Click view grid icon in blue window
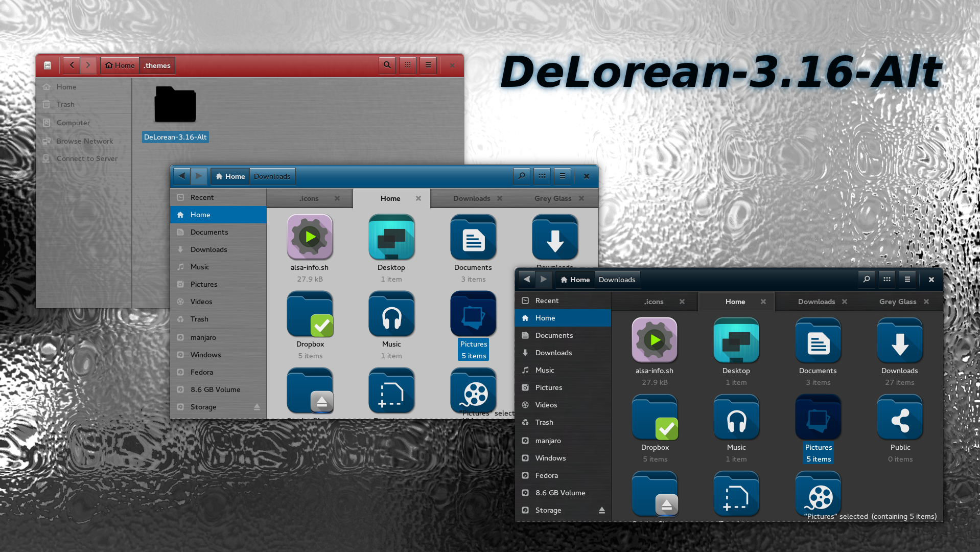 542,176
